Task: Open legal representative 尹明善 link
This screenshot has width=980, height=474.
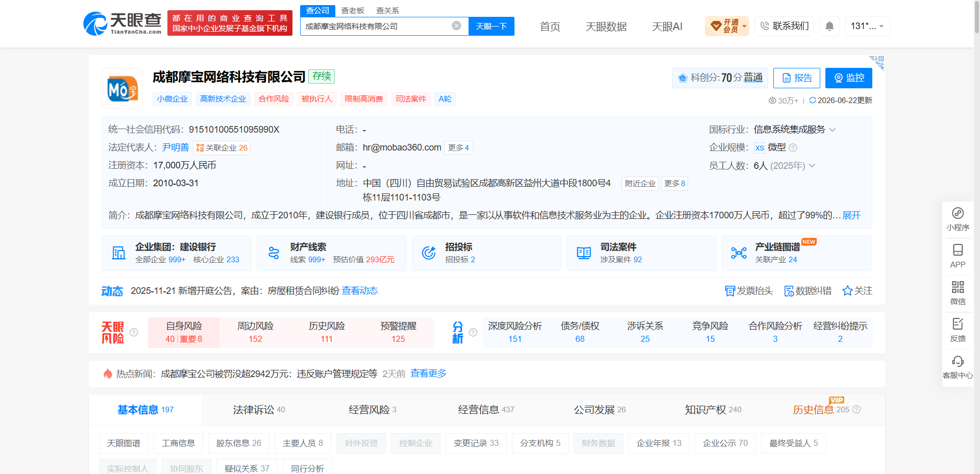Action: [175, 147]
